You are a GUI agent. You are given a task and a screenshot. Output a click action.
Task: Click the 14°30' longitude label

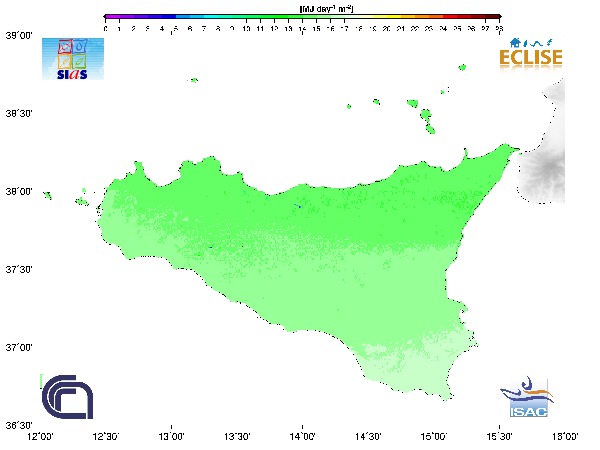(x=368, y=437)
